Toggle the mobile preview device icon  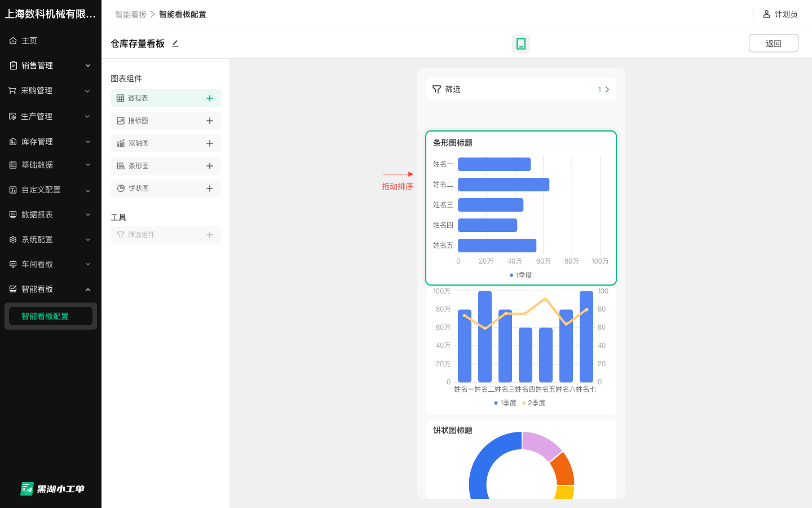(521, 43)
